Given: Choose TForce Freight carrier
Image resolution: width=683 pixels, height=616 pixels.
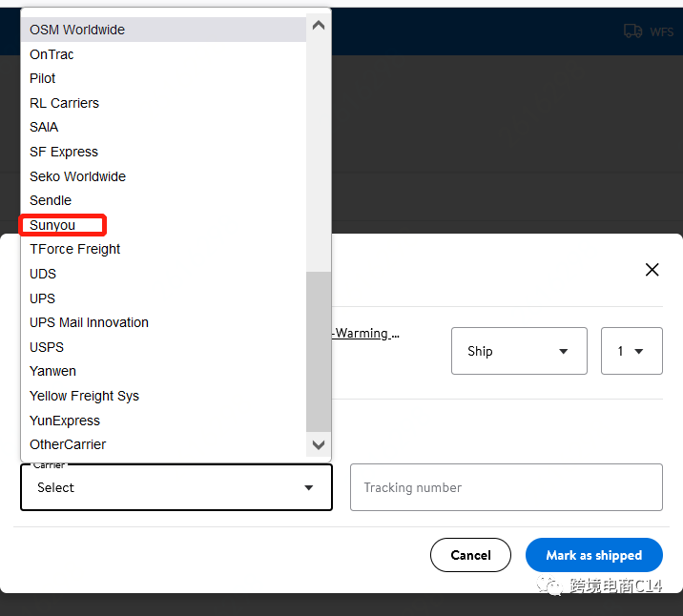Looking at the screenshot, I should [163, 249].
